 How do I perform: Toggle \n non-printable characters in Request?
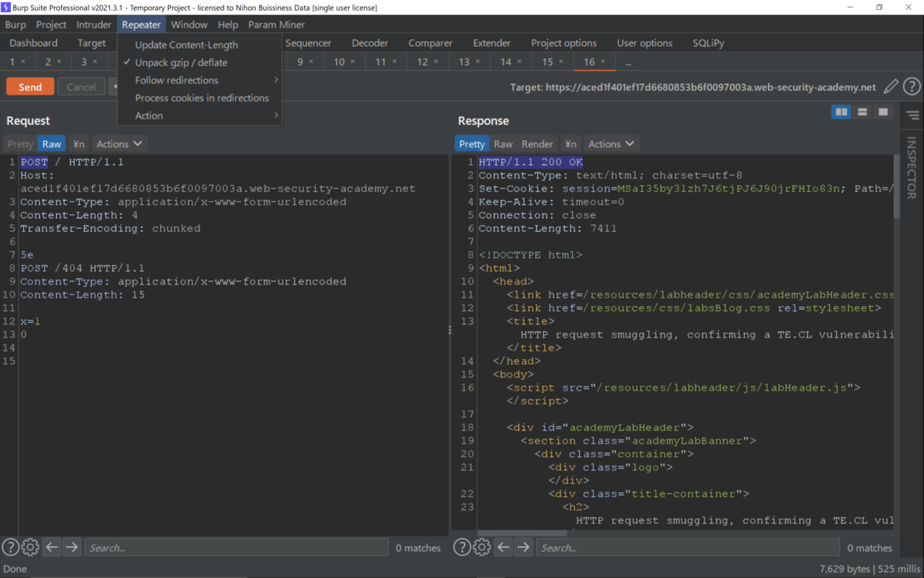tap(79, 144)
